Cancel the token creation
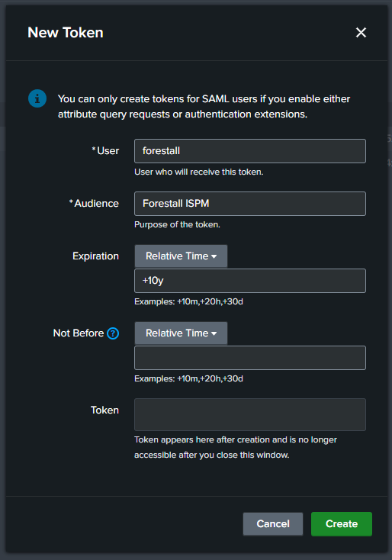Screen dimensions: 392x560 [273, 524]
